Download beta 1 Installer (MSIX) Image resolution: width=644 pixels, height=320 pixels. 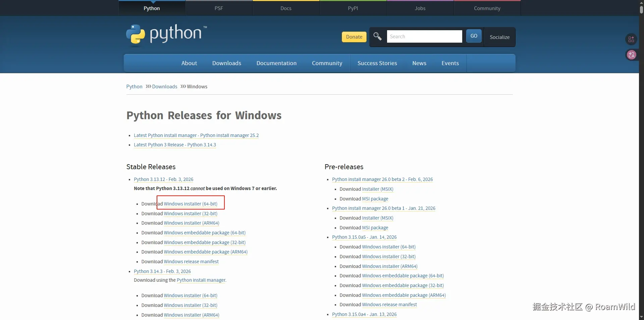coord(378,218)
